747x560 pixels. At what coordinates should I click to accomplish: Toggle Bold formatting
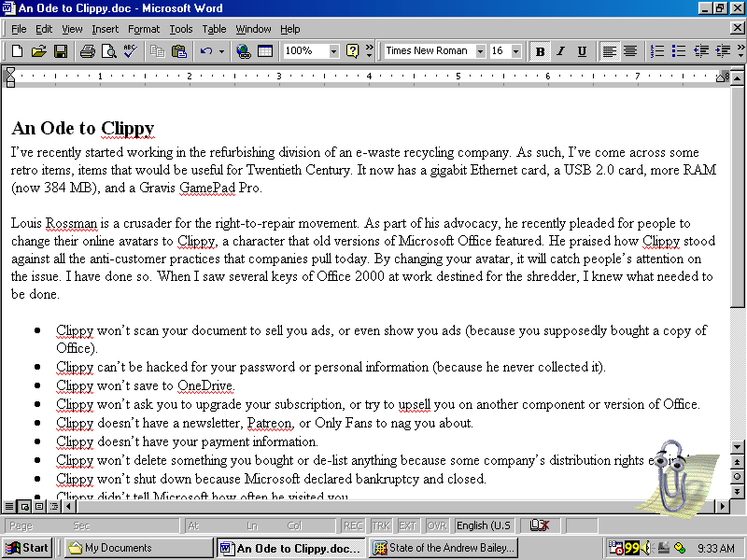click(540, 51)
